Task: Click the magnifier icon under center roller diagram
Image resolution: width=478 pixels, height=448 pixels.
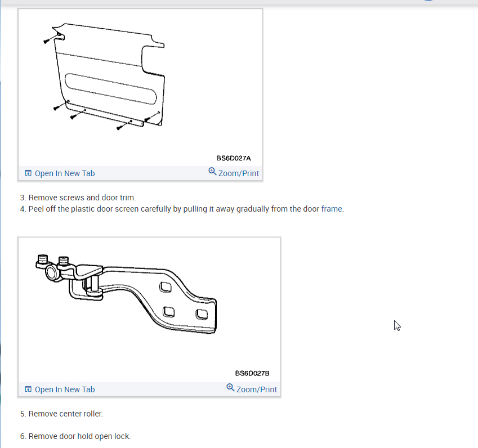Action: pos(230,387)
